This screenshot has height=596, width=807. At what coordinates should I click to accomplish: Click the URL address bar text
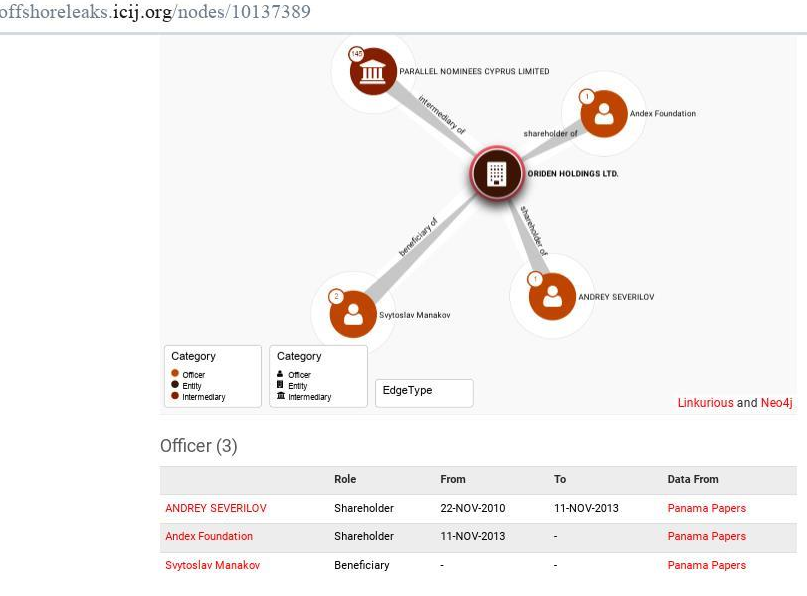[x=155, y=13]
